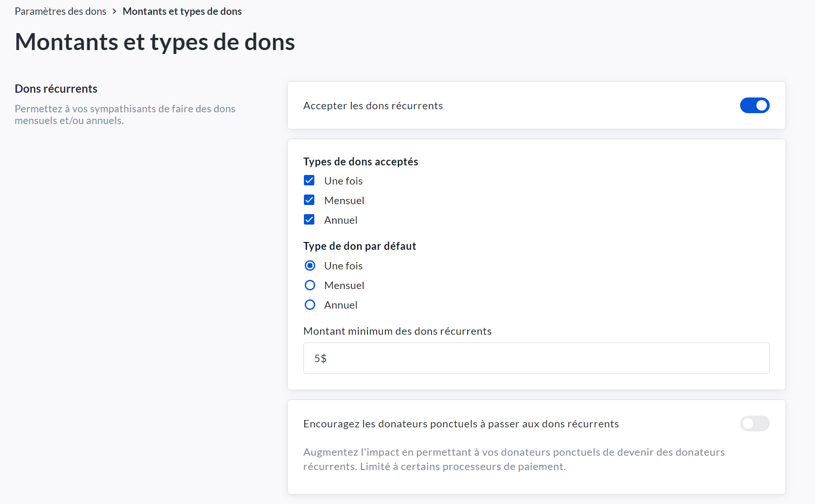815x504 pixels.
Task: Focus the minimum recurring amount field showing 5$
Action: [x=536, y=358]
